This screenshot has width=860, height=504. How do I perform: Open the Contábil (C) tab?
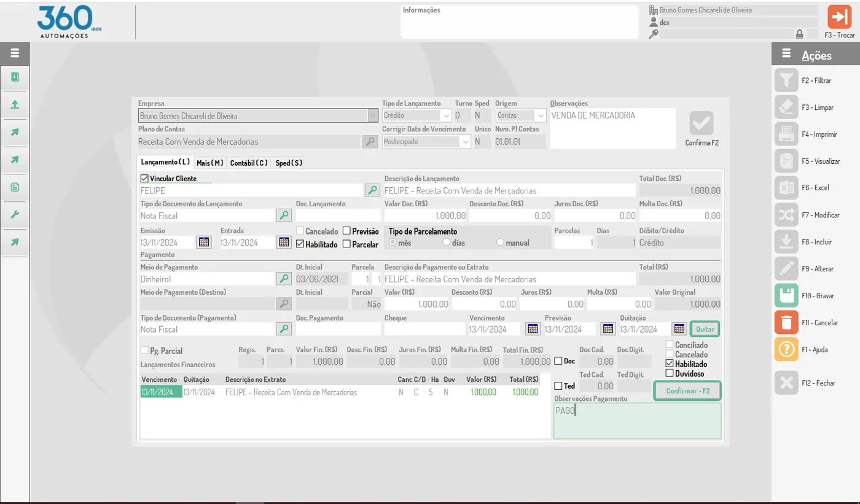click(x=249, y=163)
